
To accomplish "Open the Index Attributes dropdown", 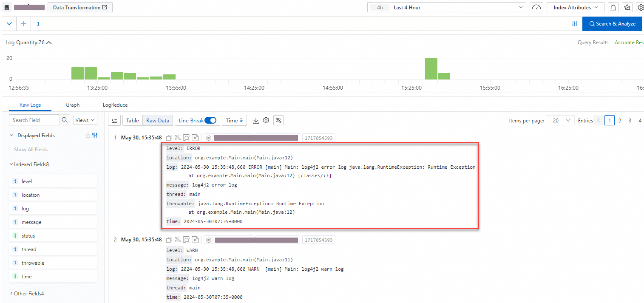I will click(x=575, y=8).
